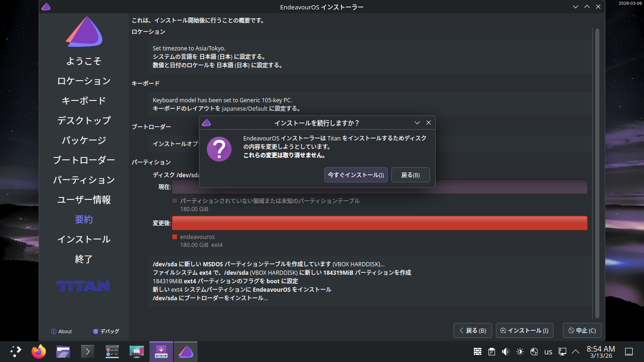Click the '180.00 GiB ext4' partition size text
644x362 pixels.
pyautogui.click(x=201, y=245)
